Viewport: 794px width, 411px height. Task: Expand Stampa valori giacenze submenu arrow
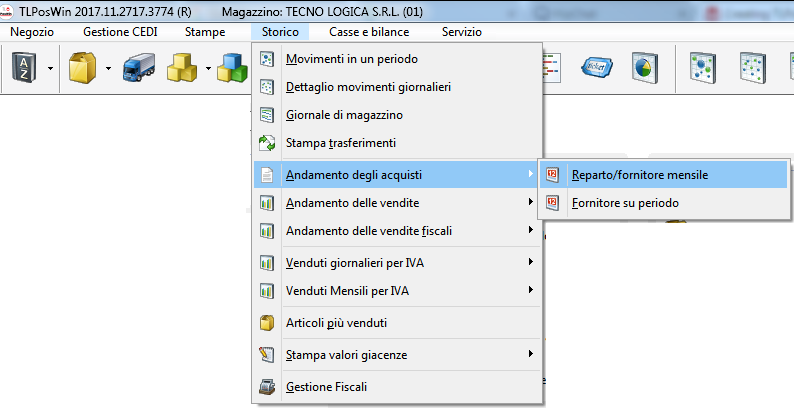pos(531,353)
